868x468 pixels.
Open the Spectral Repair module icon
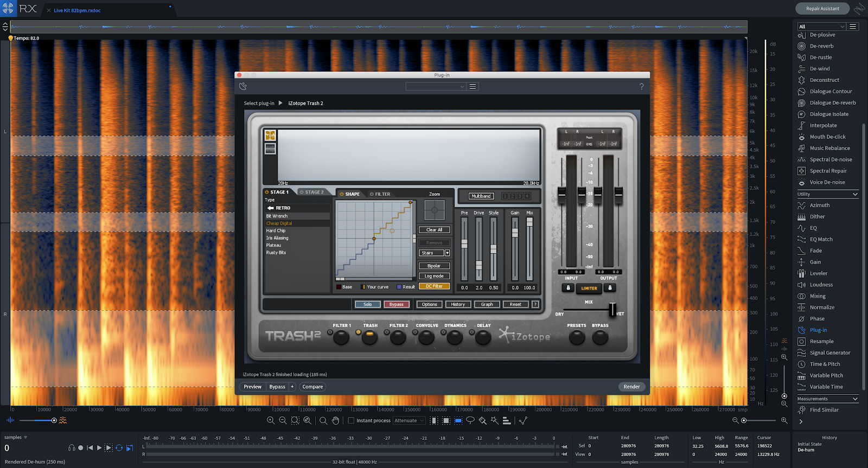click(801, 171)
